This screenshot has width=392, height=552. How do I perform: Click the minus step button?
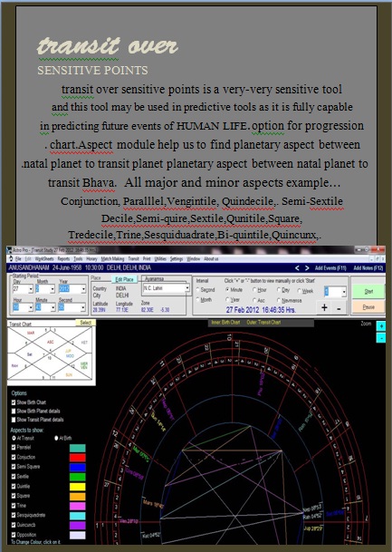339,308
